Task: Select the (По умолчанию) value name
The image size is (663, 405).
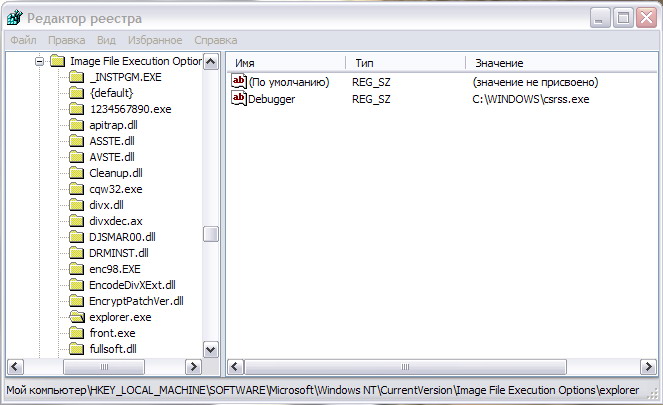Action: [x=289, y=82]
